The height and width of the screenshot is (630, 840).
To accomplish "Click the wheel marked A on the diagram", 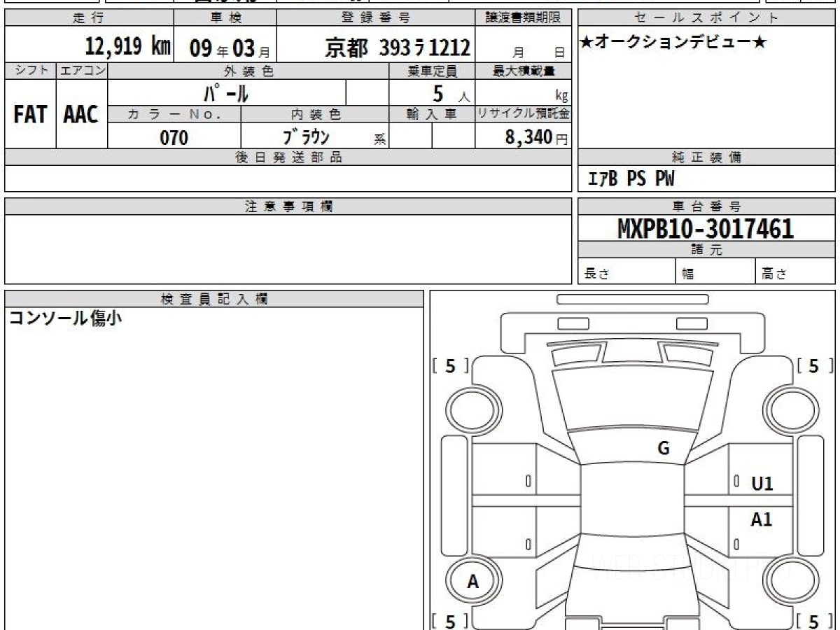I will pos(473,582).
